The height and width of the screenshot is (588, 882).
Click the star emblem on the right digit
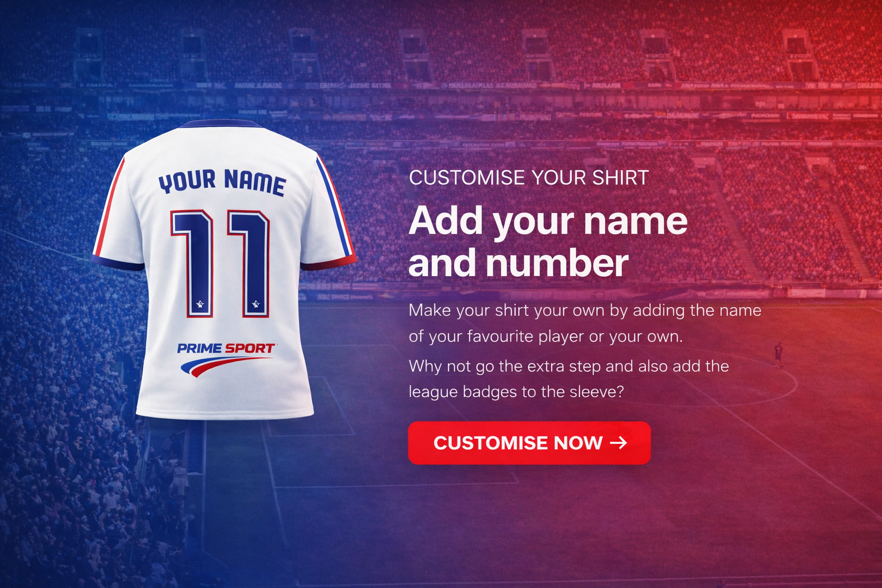coord(256,304)
